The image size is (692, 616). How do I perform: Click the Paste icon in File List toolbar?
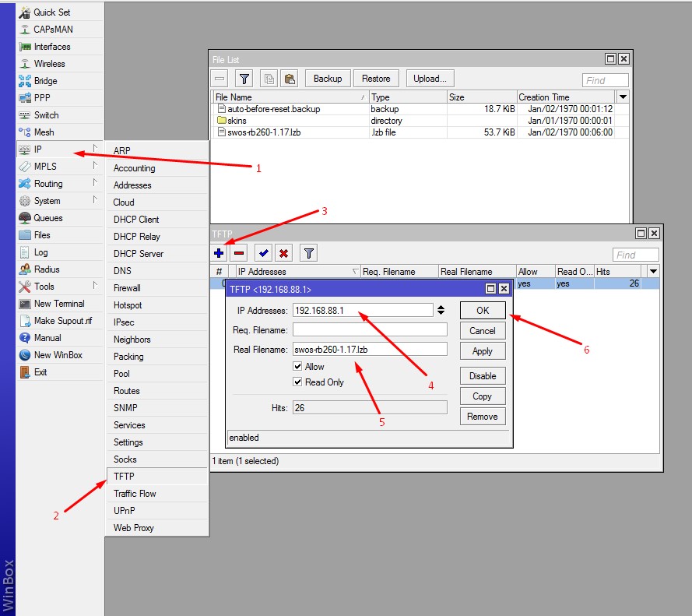point(289,79)
